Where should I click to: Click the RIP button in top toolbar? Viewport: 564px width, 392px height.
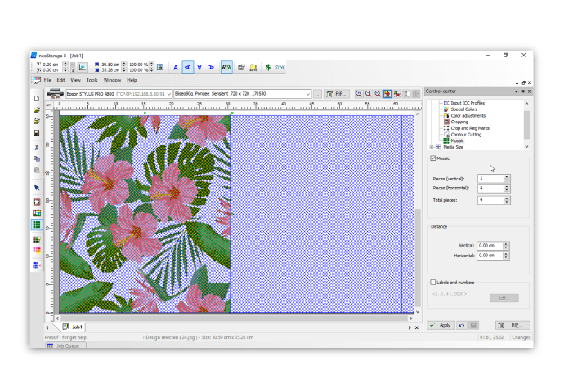point(336,94)
